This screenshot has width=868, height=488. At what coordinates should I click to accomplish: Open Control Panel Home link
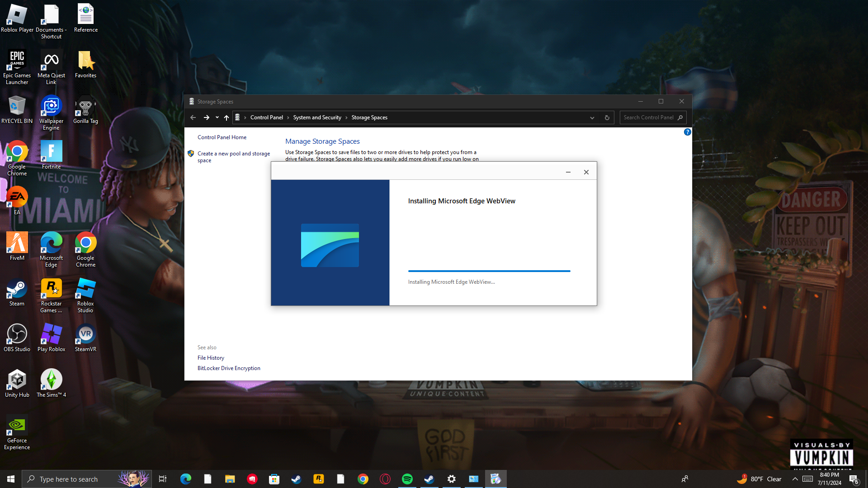222,137
